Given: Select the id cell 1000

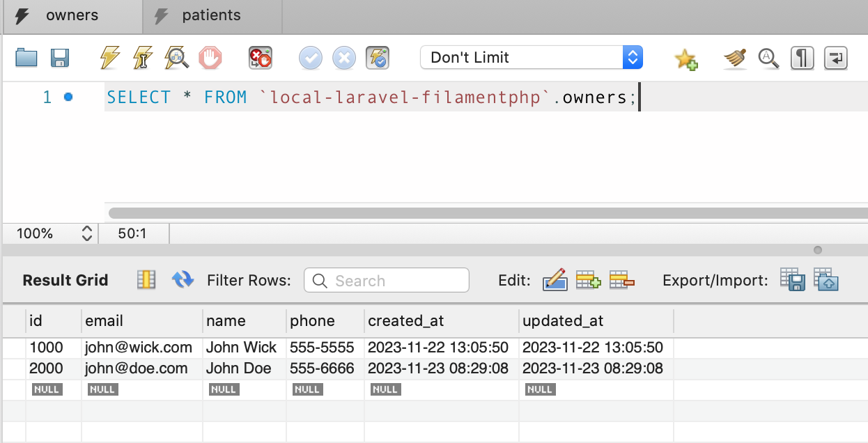Looking at the screenshot, I should pyautogui.click(x=54, y=348).
